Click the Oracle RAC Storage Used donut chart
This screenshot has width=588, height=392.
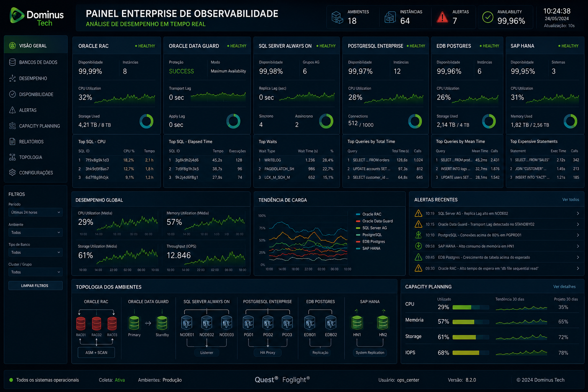coord(147,121)
